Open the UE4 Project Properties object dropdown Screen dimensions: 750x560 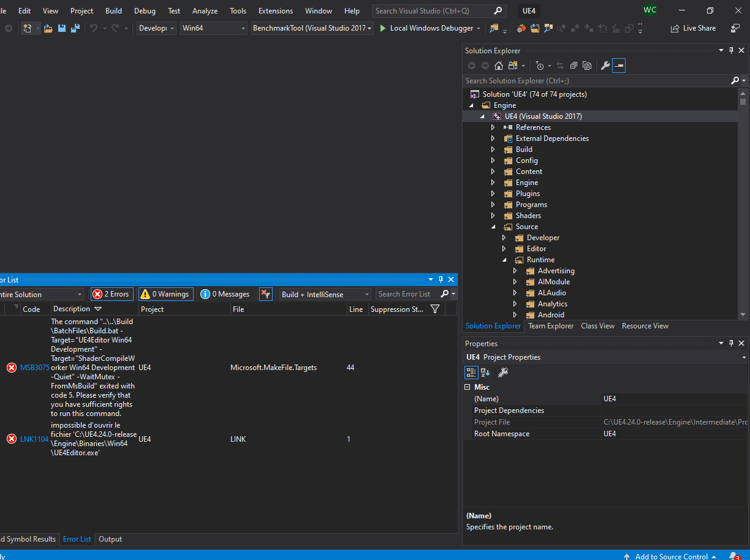pyautogui.click(x=605, y=357)
